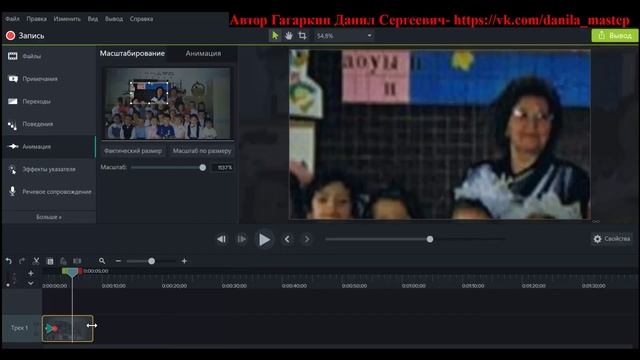Viewport: 640px width, 360px height.
Task: Click the Масштаб по размеру button
Action: coord(202,151)
